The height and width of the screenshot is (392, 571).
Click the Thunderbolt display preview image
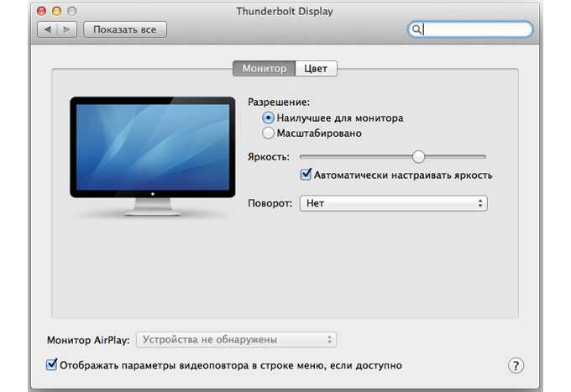153,156
